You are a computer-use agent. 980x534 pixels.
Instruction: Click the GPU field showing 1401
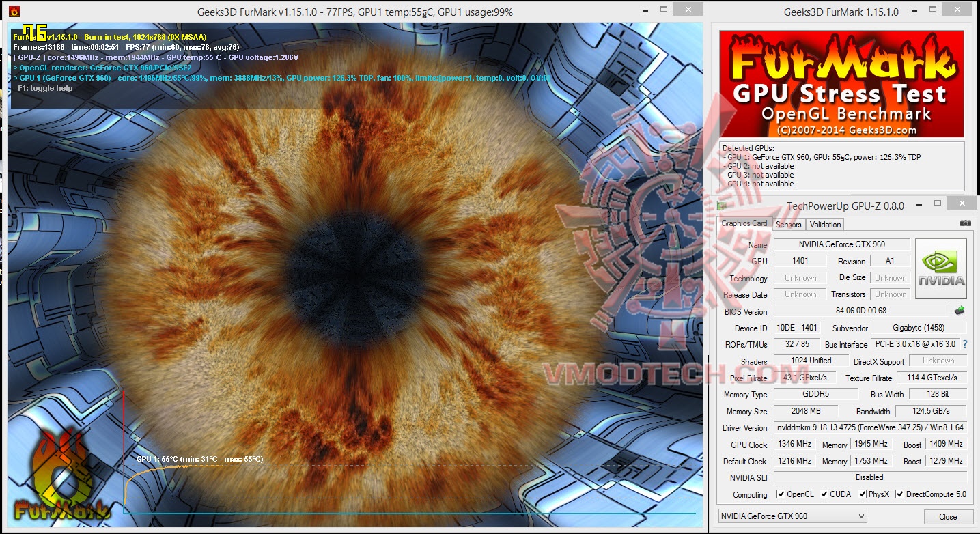click(800, 261)
